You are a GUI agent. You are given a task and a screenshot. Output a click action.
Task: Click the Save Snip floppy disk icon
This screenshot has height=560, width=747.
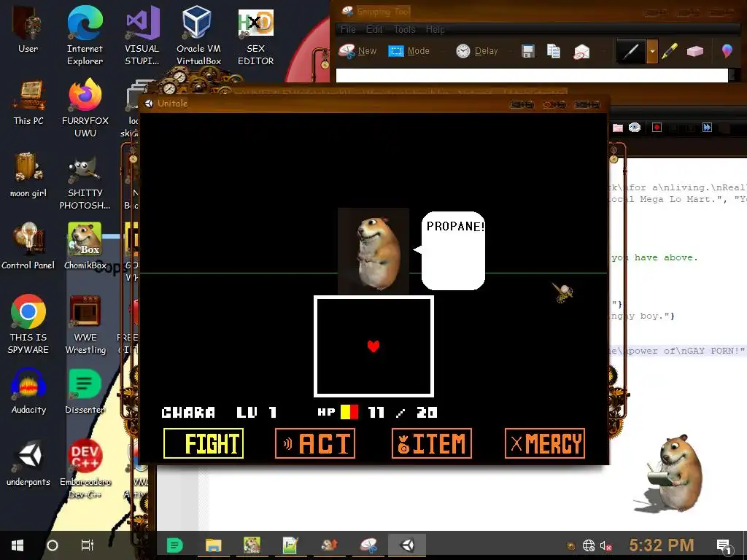pos(528,51)
